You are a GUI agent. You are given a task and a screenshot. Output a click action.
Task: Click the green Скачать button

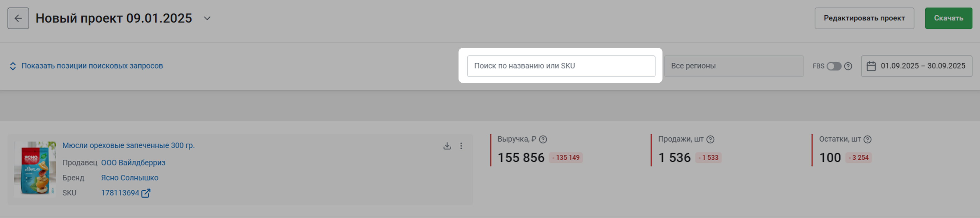tap(948, 18)
